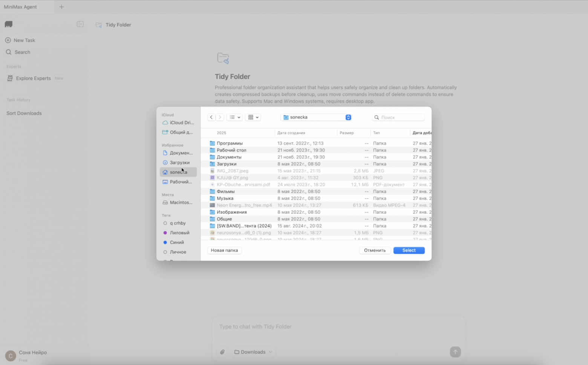Switch to the MiniMax Agent tab
This screenshot has height=365, width=588.
[x=27, y=7]
